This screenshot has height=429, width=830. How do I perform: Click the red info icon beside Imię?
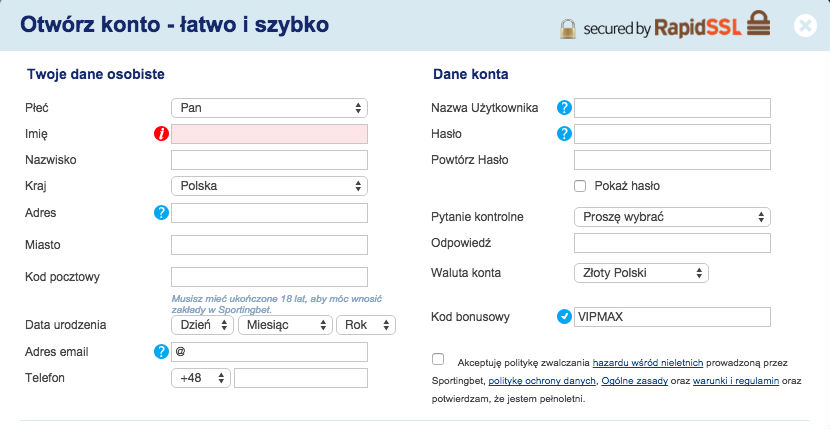click(x=161, y=134)
